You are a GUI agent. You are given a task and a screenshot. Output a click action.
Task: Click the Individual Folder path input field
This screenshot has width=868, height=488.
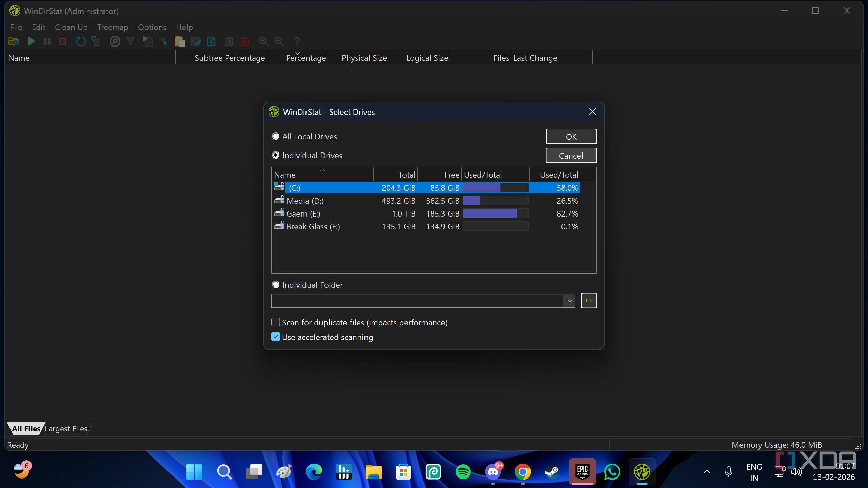(417, 301)
